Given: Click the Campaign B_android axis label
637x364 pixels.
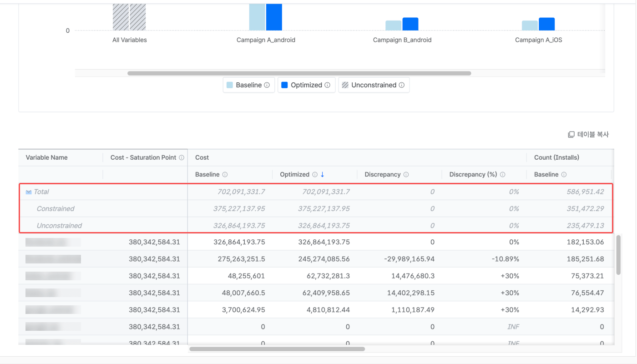Looking at the screenshot, I should pos(402,40).
